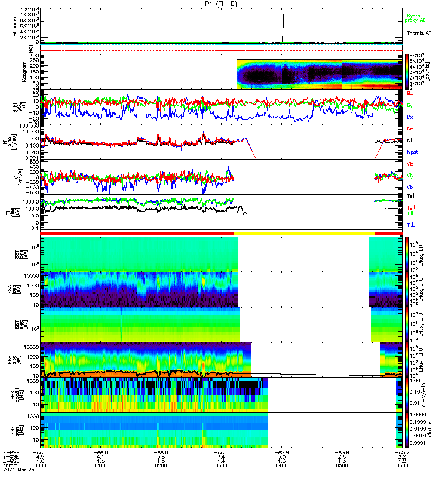This screenshot has height=478, width=448.
Task: Click the X-GSE row label
Action: coord(11,452)
